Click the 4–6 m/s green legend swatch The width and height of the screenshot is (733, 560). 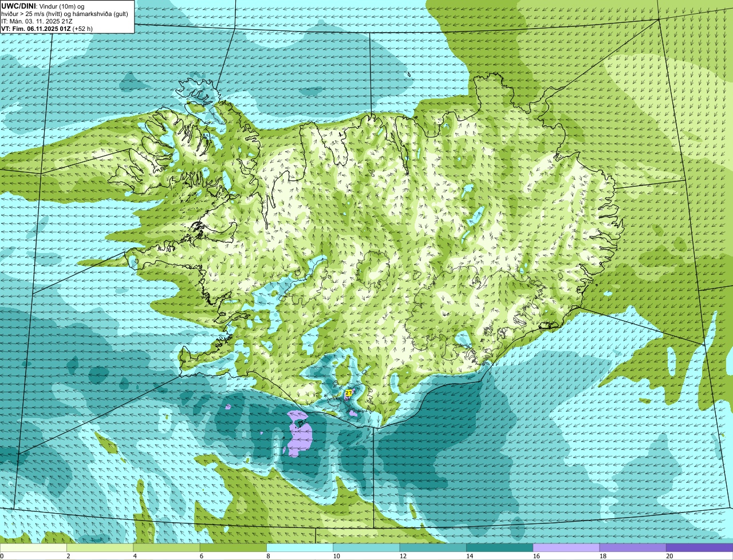click(x=167, y=547)
